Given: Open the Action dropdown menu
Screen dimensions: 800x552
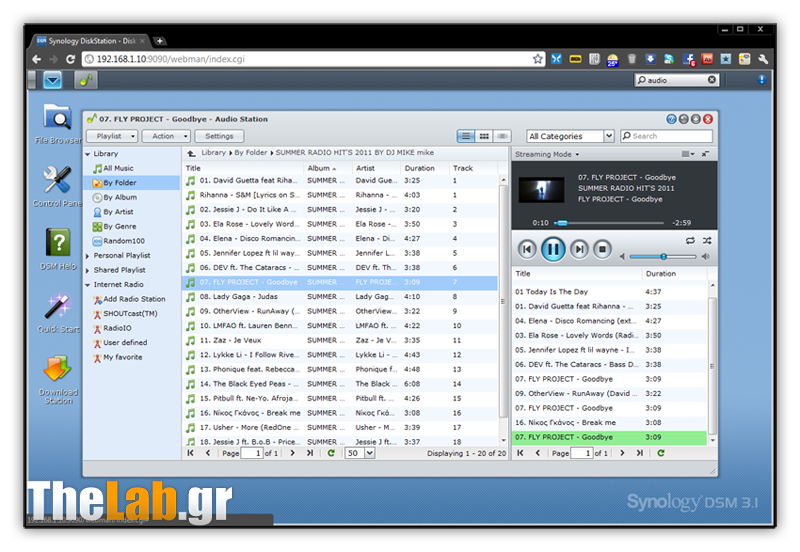Looking at the screenshot, I should pos(166,136).
